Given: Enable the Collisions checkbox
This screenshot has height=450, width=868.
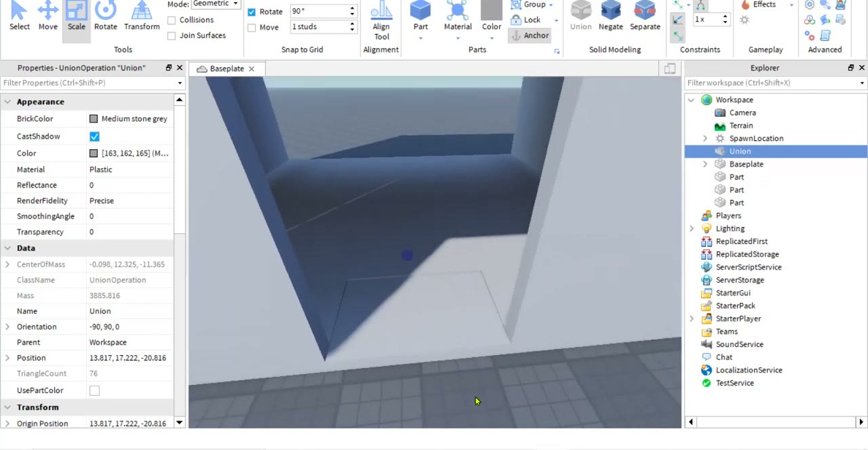Looking at the screenshot, I should click(172, 20).
